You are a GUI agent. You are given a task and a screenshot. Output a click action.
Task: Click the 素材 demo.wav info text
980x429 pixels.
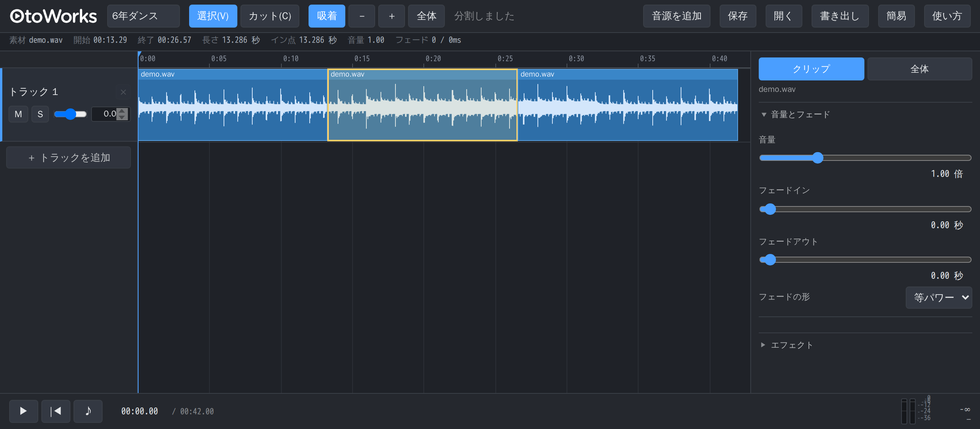(x=36, y=40)
